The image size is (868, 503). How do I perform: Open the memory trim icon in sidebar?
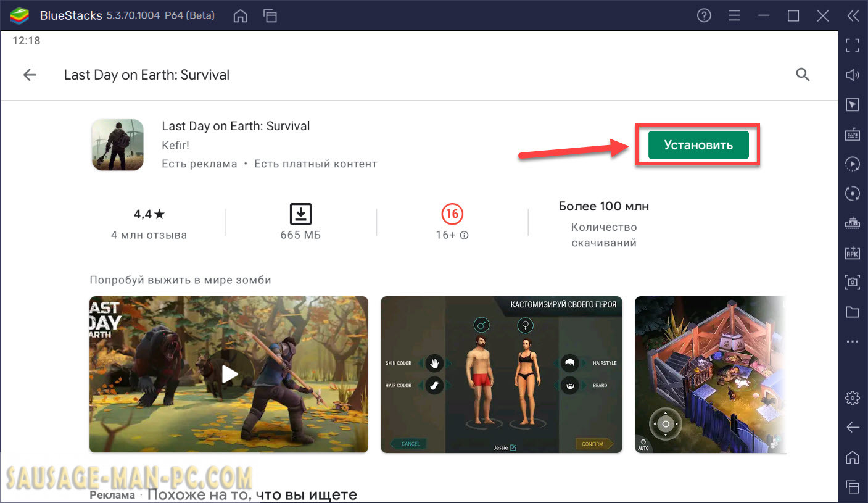(853, 223)
